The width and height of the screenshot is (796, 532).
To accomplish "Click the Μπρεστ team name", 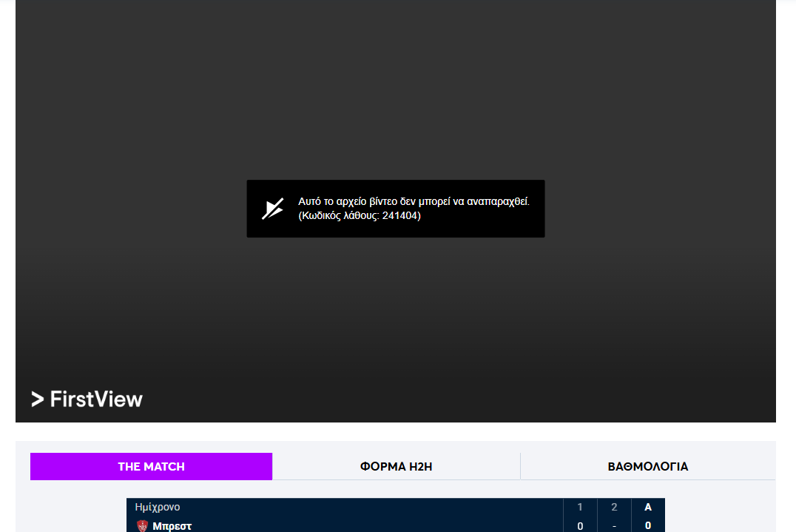I will [x=172, y=526].
